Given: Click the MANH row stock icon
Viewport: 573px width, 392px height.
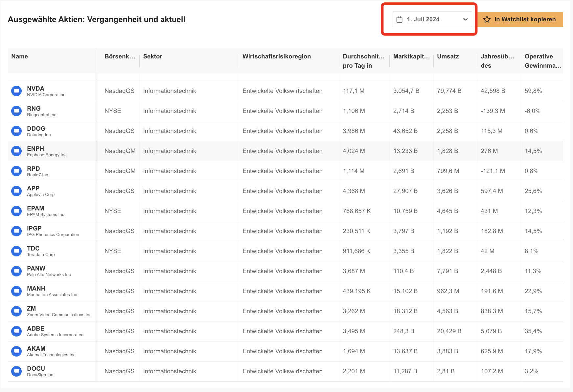Looking at the screenshot, I should click(16, 291).
